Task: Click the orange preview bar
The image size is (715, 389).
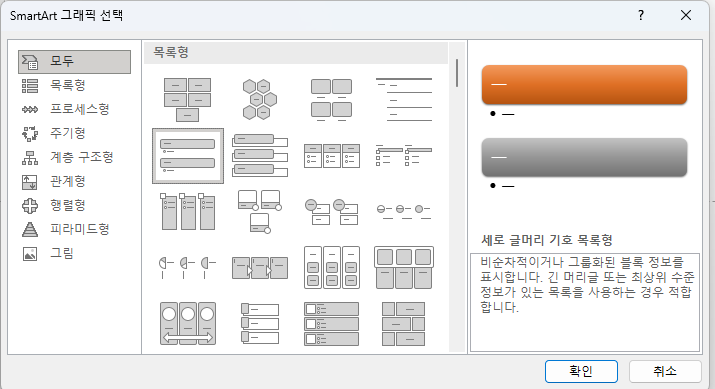Action: 584,85
